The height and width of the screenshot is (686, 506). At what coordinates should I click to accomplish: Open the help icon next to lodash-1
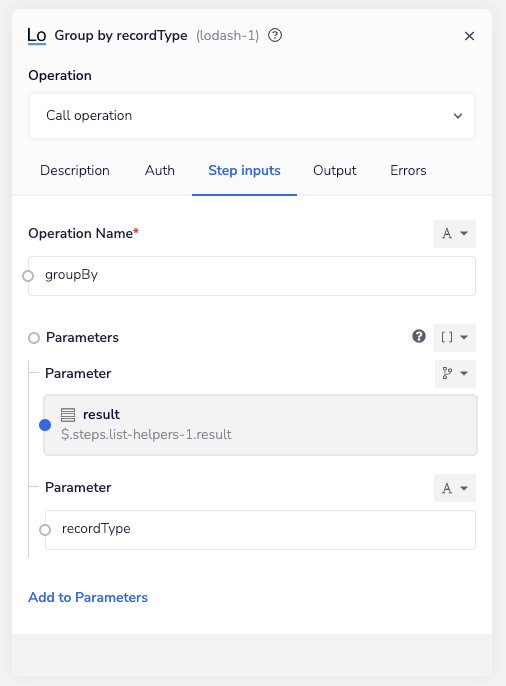click(x=275, y=35)
